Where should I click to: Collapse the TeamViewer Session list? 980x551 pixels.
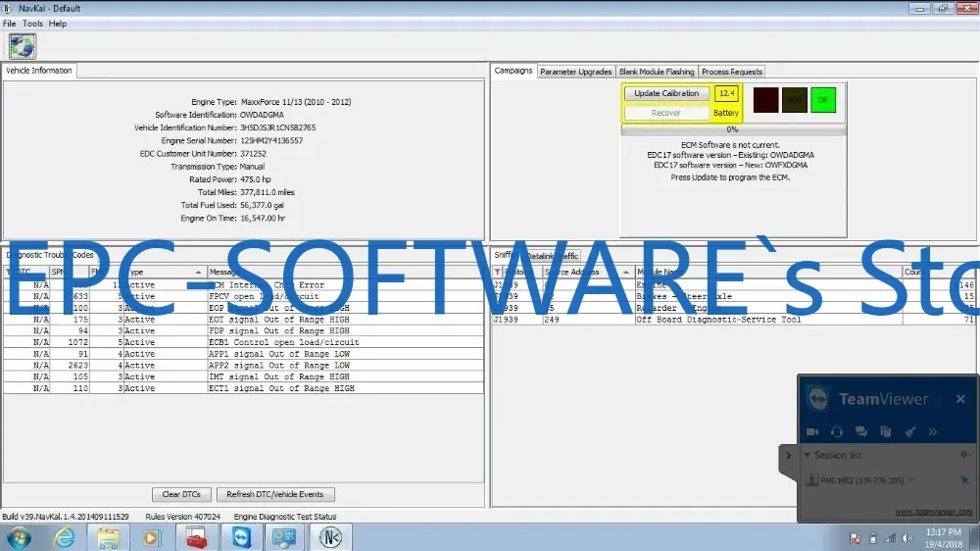click(x=807, y=455)
